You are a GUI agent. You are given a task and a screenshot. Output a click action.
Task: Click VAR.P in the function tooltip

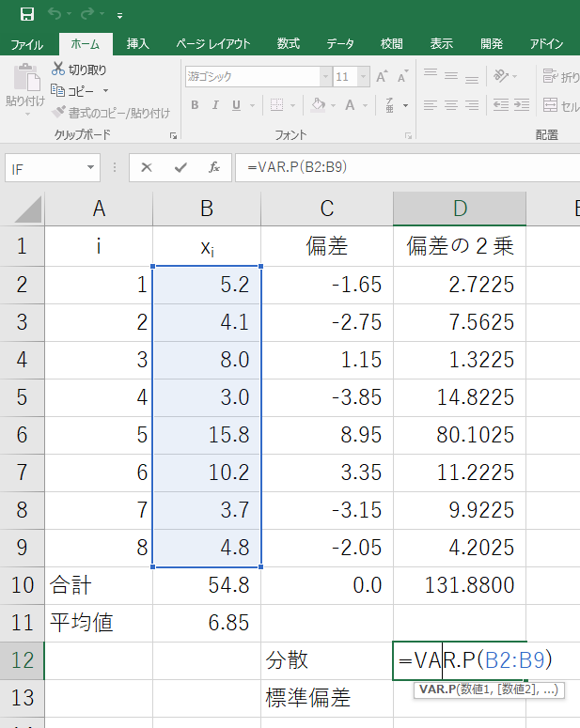(437, 689)
